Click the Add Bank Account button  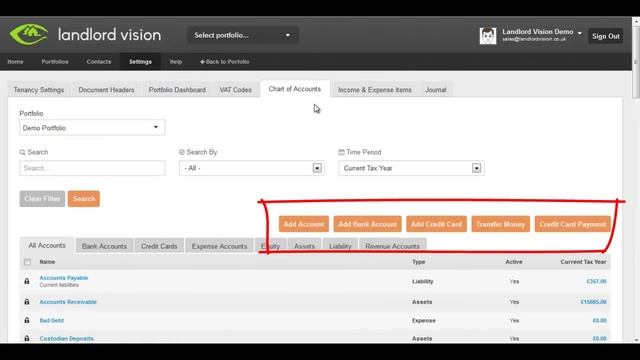[367, 224]
